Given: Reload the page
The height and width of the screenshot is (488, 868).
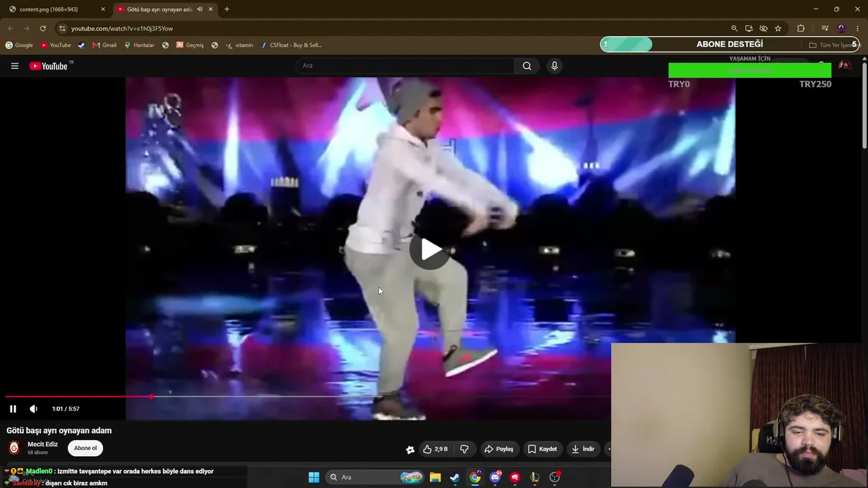Looking at the screenshot, I should click(43, 28).
